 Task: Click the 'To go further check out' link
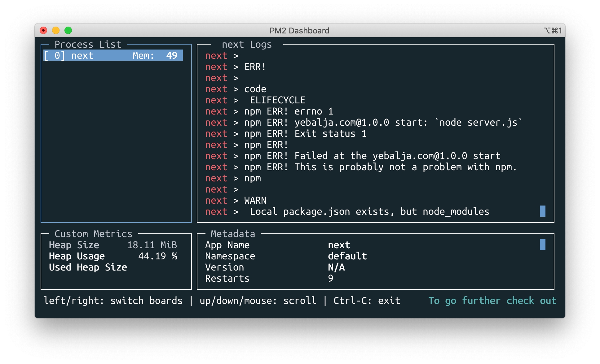coord(492,301)
